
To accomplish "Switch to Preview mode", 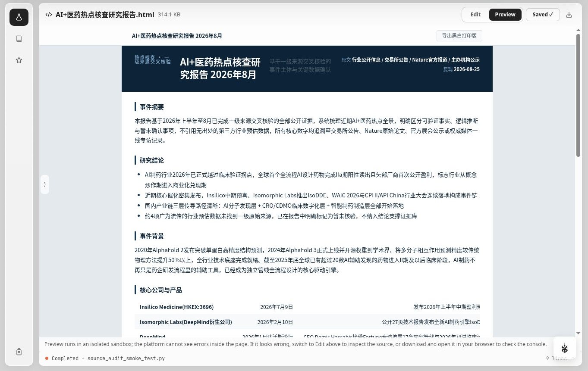I will 505,15.
